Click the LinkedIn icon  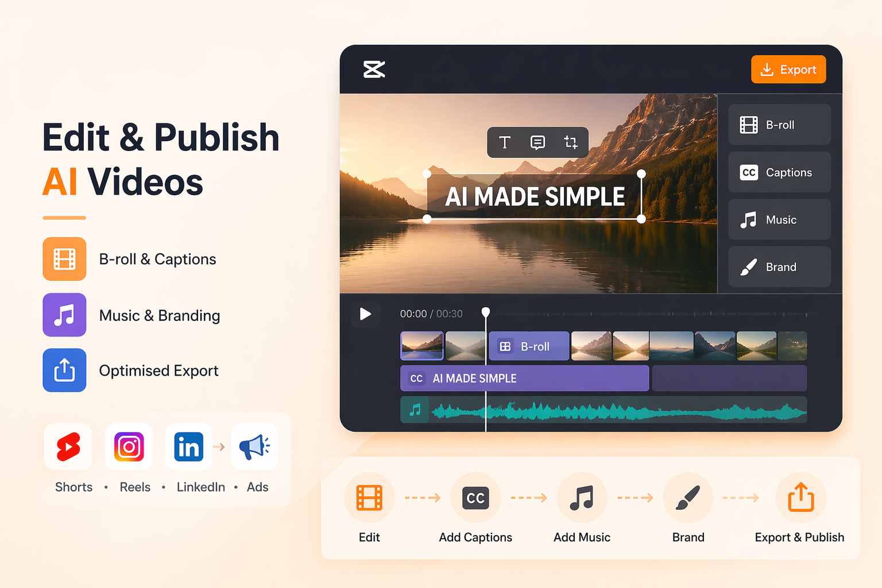[x=188, y=447]
